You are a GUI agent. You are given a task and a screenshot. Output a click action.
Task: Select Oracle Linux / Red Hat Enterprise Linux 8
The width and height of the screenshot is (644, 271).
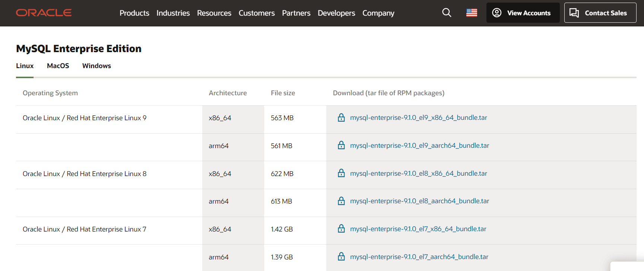click(85, 174)
